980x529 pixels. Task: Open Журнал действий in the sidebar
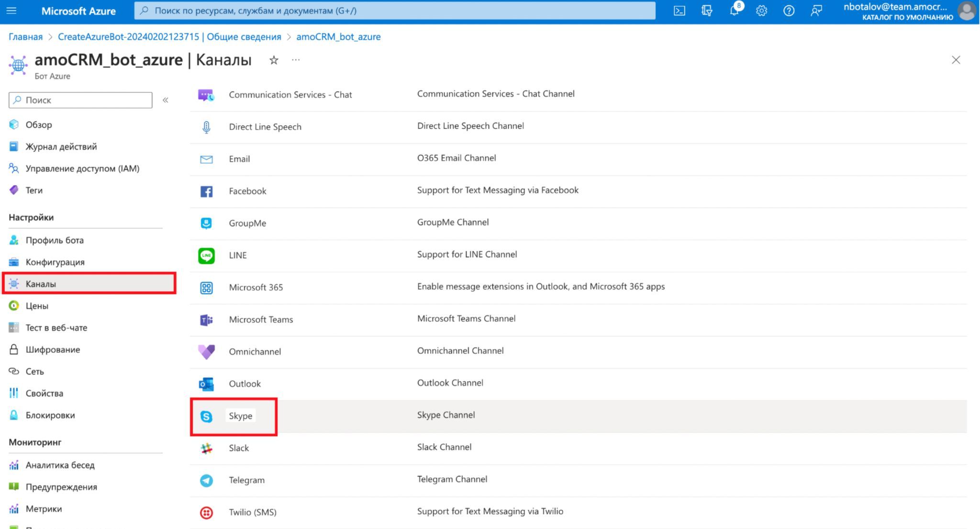pyautogui.click(x=61, y=146)
